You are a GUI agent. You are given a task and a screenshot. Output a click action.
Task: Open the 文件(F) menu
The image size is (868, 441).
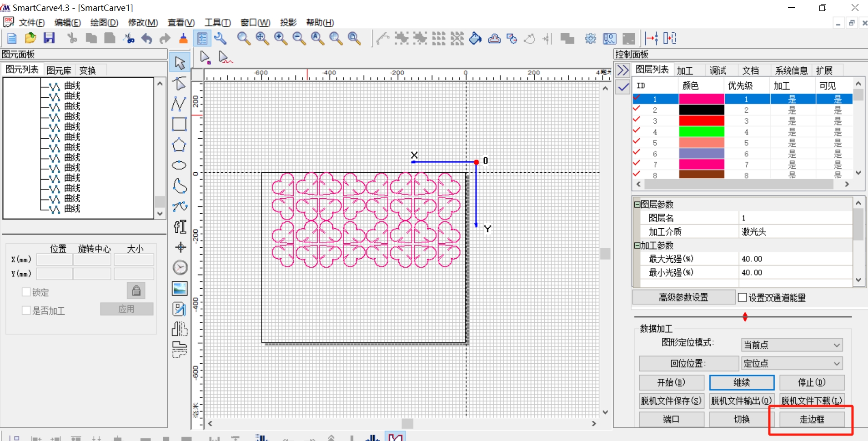pos(31,22)
